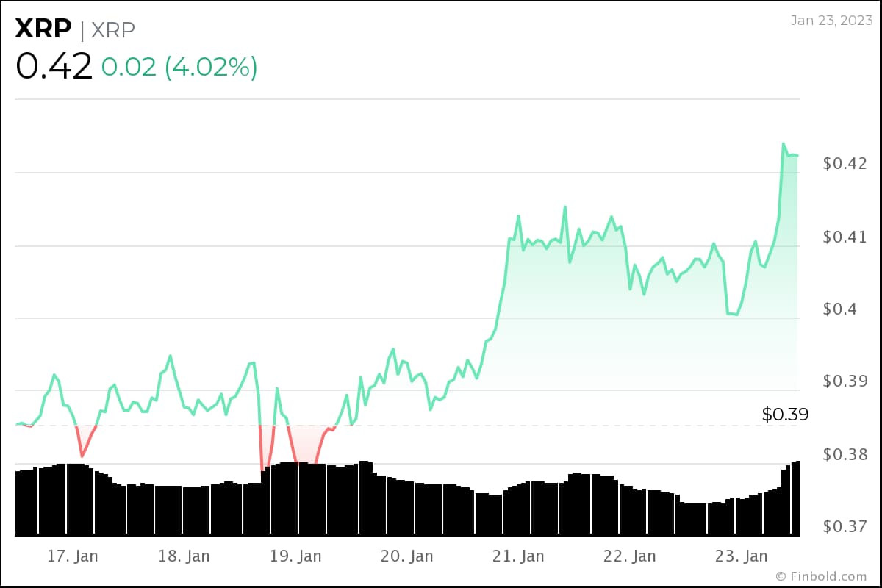Image resolution: width=882 pixels, height=588 pixels.
Task: Select the large 0.42 current price
Action: (54, 67)
